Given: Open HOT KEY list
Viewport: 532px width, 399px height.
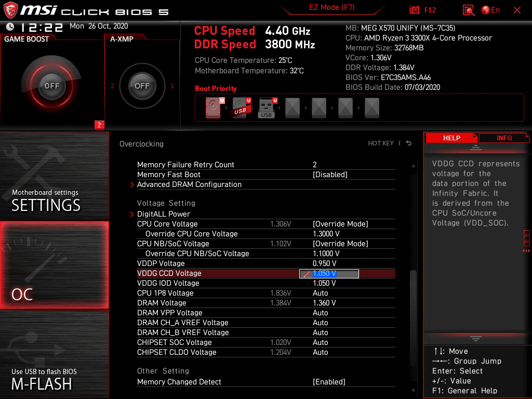Looking at the screenshot, I should point(381,143).
